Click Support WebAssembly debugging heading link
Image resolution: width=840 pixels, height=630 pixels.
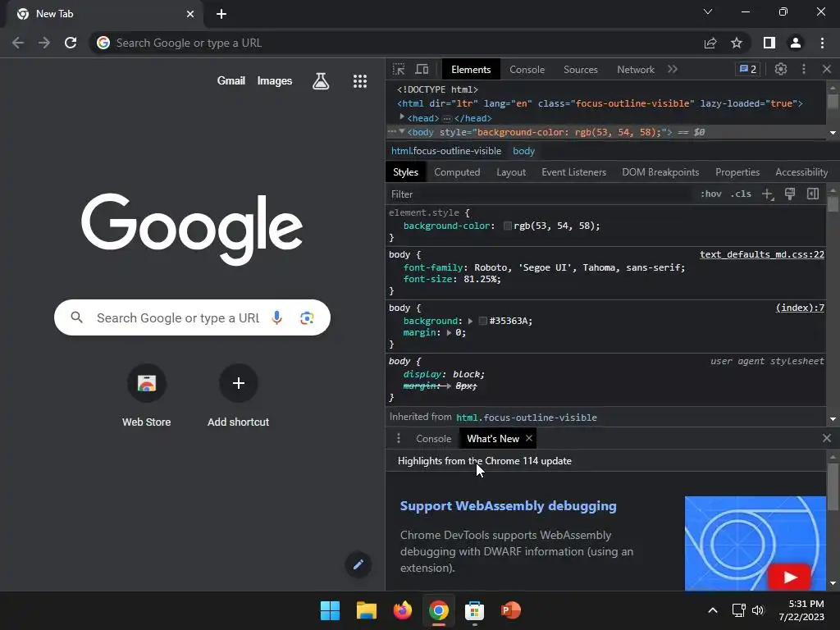(x=508, y=505)
